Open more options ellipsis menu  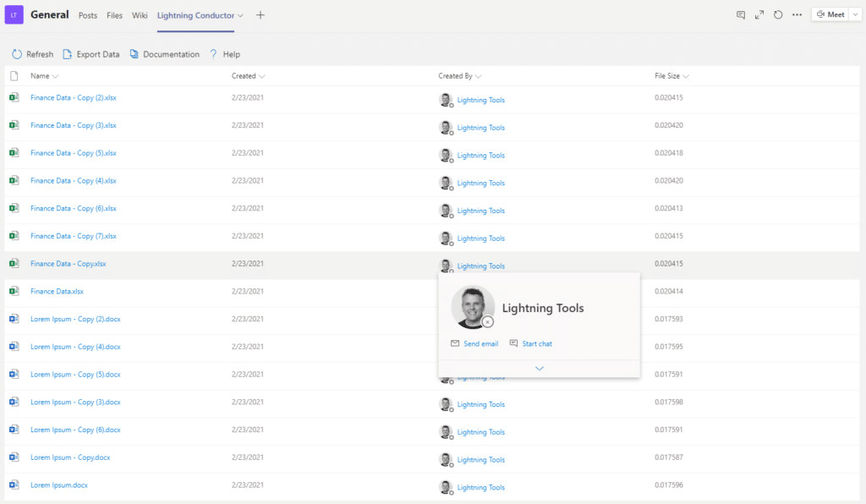tap(797, 15)
